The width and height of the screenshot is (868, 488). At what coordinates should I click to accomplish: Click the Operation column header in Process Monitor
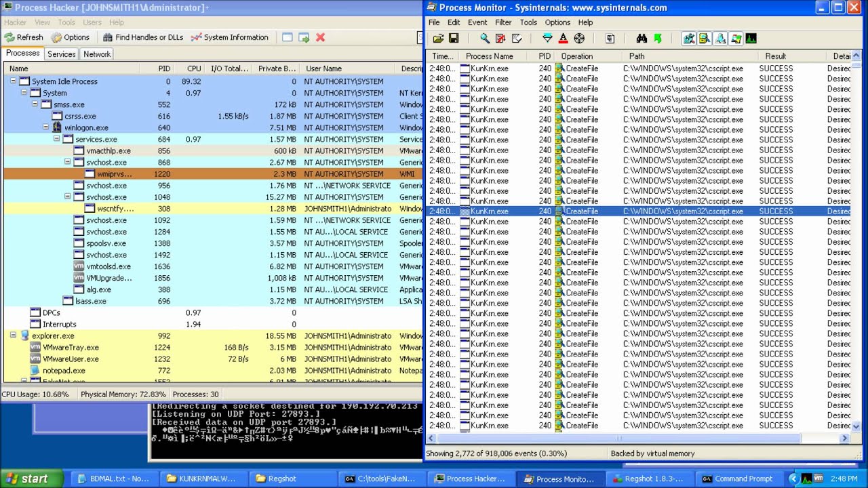pyautogui.click(x=589, y=56)
